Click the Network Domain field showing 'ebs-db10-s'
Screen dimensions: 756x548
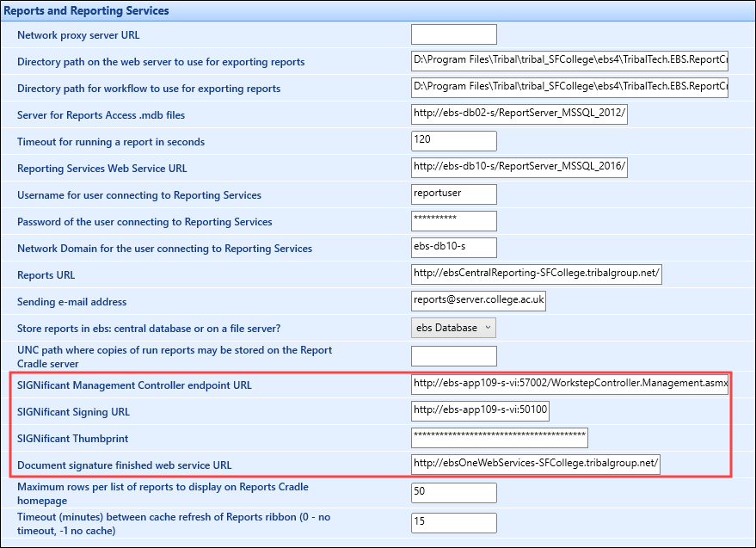453,247
